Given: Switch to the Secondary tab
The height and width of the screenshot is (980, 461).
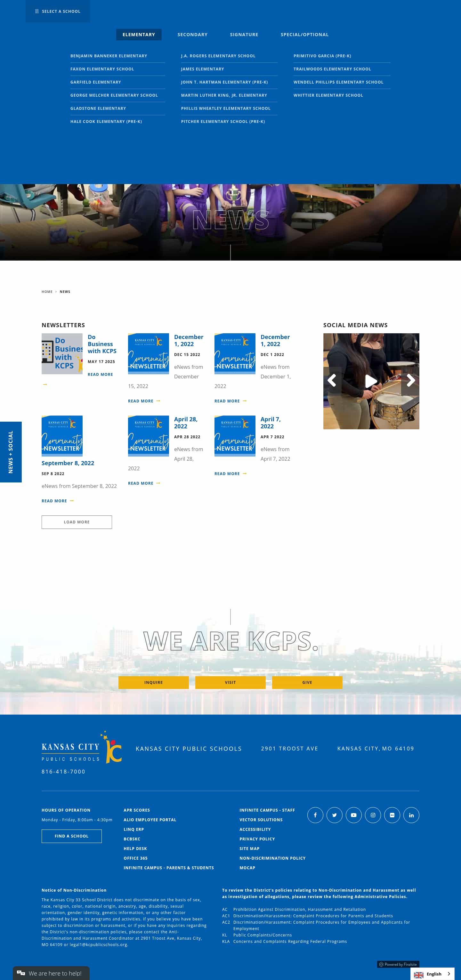Looking at the screenshot, I should coord(192,35).
